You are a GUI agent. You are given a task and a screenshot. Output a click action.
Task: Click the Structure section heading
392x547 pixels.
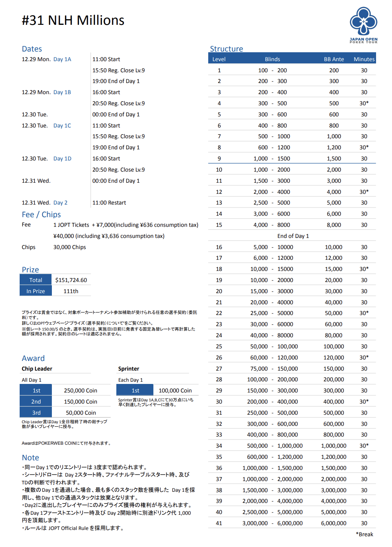[226, 49]
